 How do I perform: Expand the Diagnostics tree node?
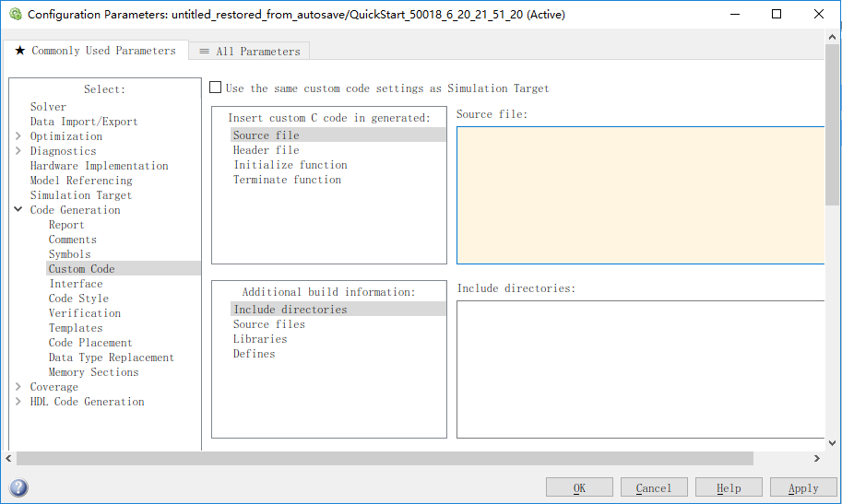point(18,151)
